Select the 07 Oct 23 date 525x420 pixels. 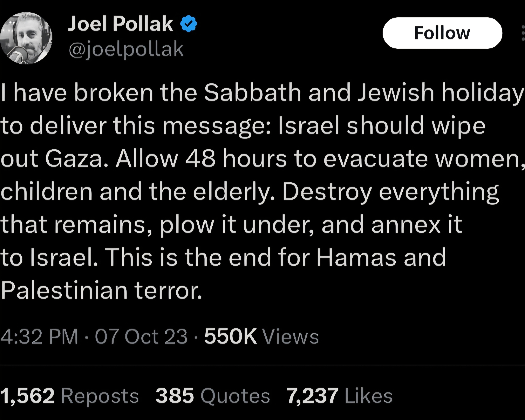[x=141, y=337]
